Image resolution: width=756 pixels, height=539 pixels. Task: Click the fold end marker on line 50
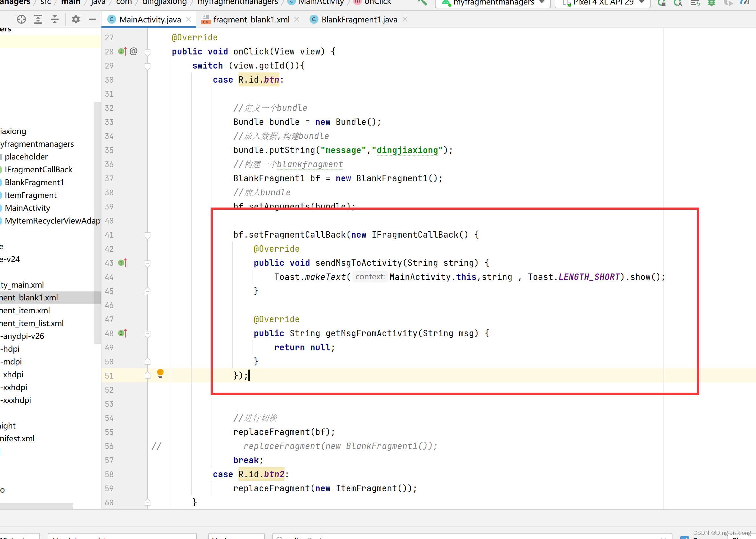148,361
